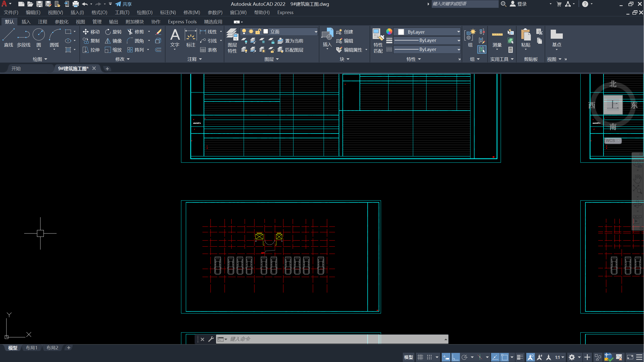Image resolution: width=644 pixels, height=362 pixels.
Task: Toggle layer on/off lightbulb in layer dropdown
Action: (244, 31)
